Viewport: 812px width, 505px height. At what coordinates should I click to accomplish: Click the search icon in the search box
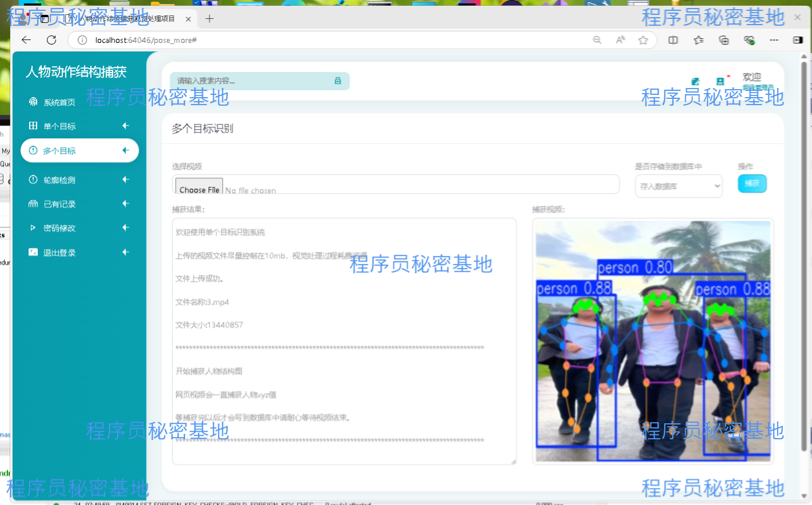(337, 81)
